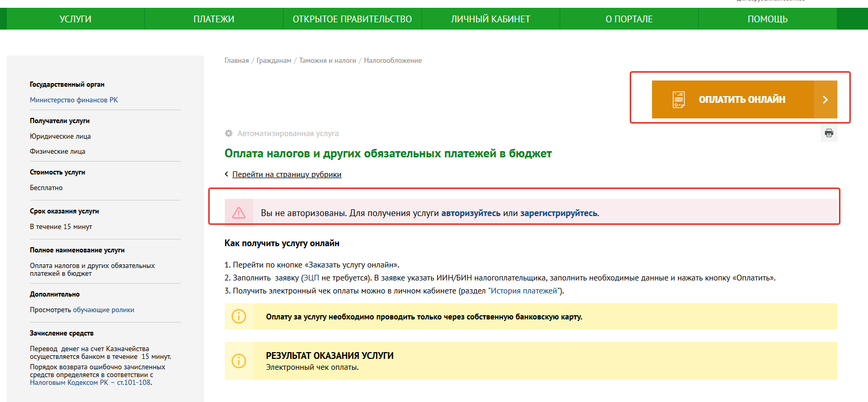Click info icon beside РЕЗУЛЬТАТ ОКАЗАНИЯ УСЛУГИ
This screenshot has width=868, height=402.
(239, 360)
